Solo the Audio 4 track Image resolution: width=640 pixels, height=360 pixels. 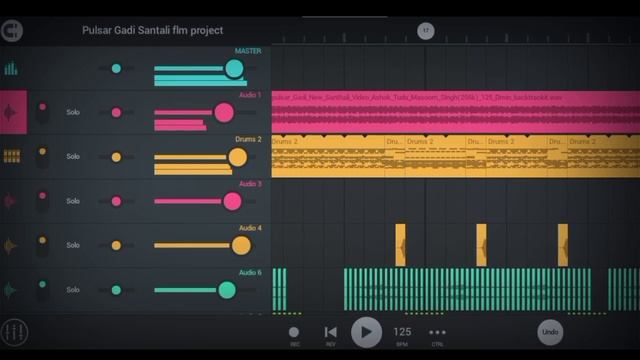point(73,245)
